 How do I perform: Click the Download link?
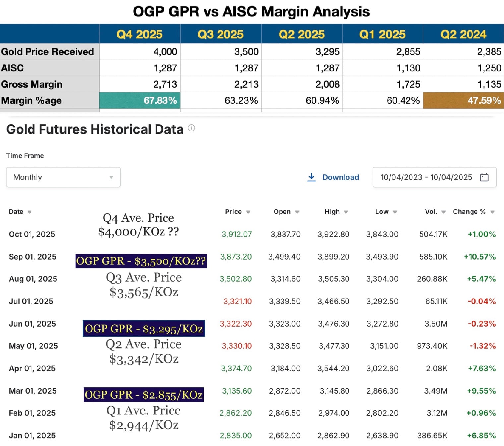(x=341, y=177)
